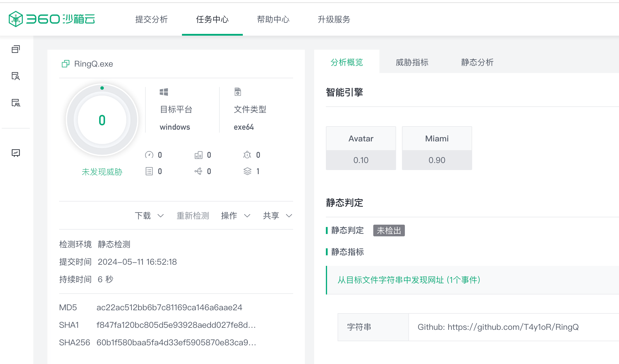Switch to the 威胁指标 tab
Screen dimensions: 619x364
[x=412, y=62]
